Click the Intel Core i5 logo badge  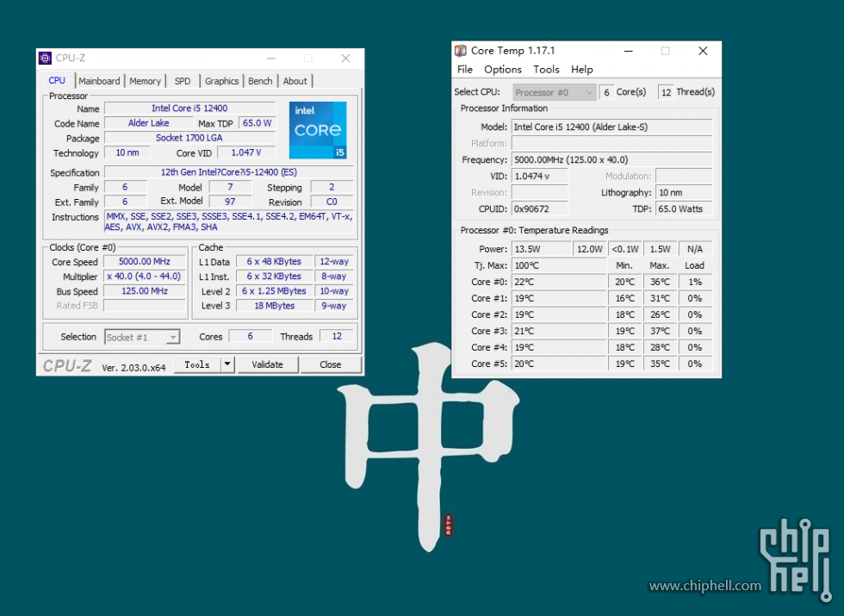(x=318, y=130)
